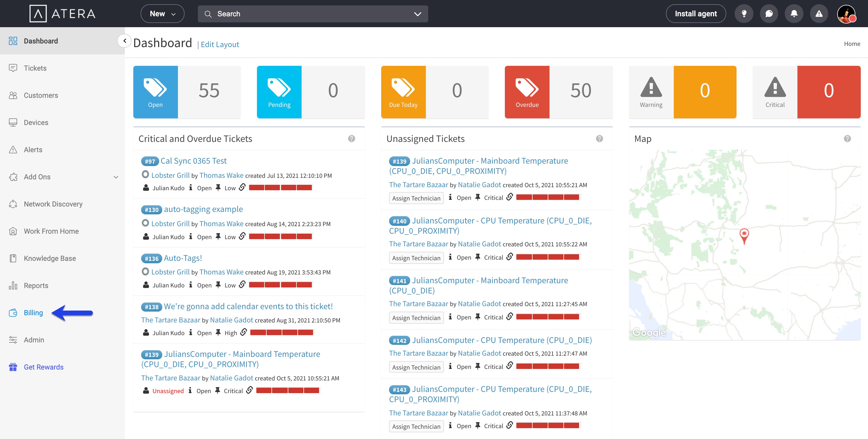Click Get Rewards gift icon

point(13,367)
